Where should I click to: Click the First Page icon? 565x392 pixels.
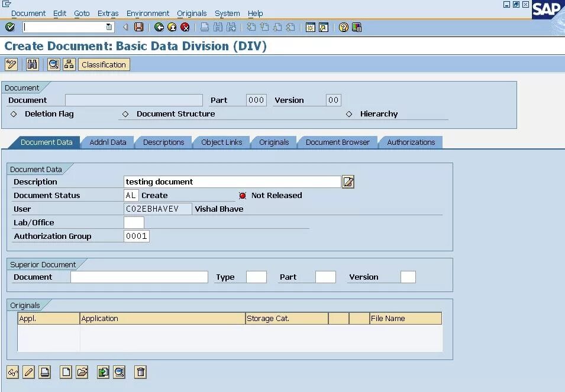[251, 27]
